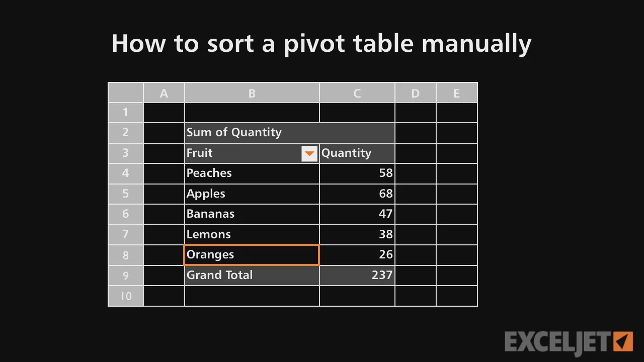Click the Sum of Quantity cell
Screen dimensions: 644x362
coord(252,133)
